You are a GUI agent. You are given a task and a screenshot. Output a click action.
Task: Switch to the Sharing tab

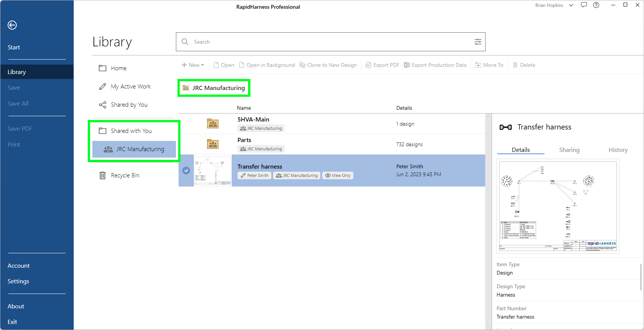tap(569, 150)
